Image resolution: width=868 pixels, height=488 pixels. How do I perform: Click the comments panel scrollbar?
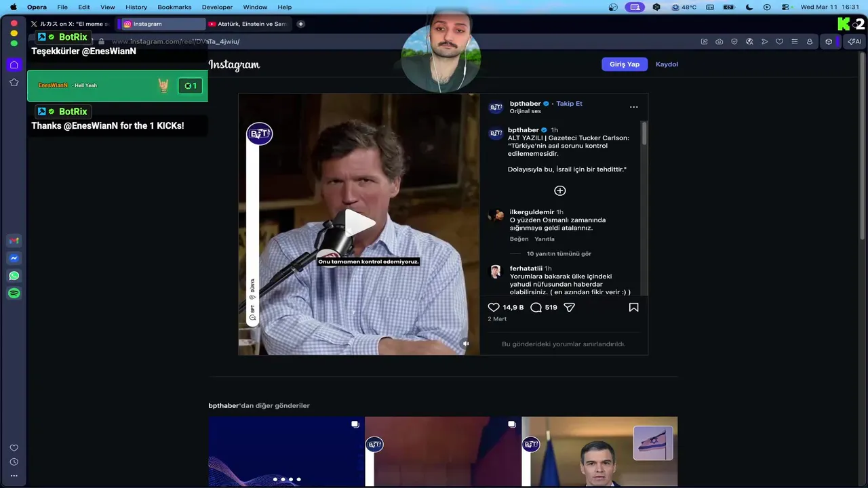point(644,132)
